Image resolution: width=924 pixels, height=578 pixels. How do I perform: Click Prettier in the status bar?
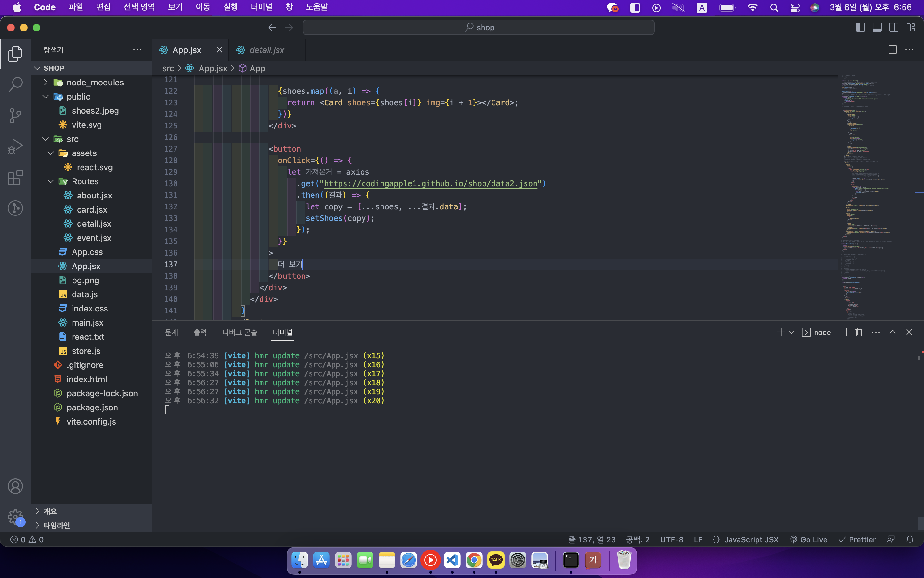coord(857,539)
